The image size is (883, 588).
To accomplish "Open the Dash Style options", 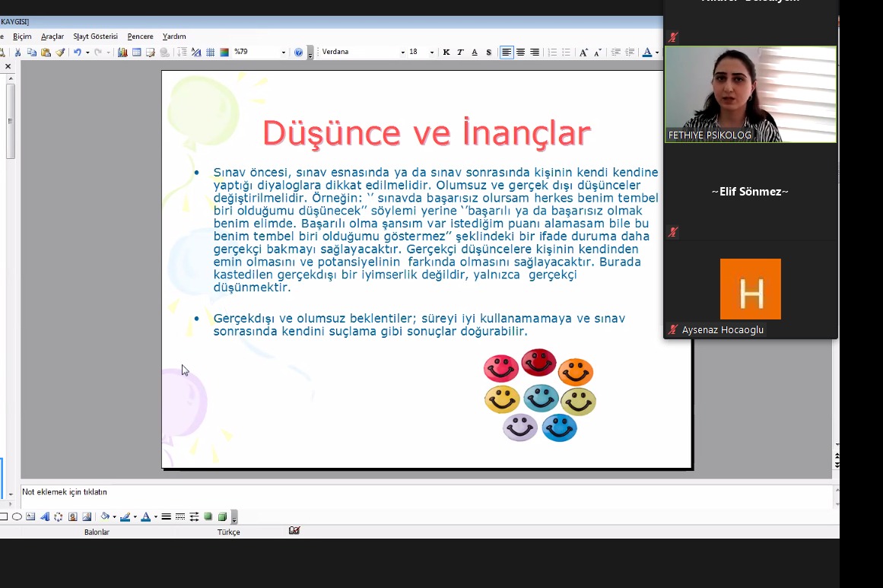I will (x=180, y=516).
